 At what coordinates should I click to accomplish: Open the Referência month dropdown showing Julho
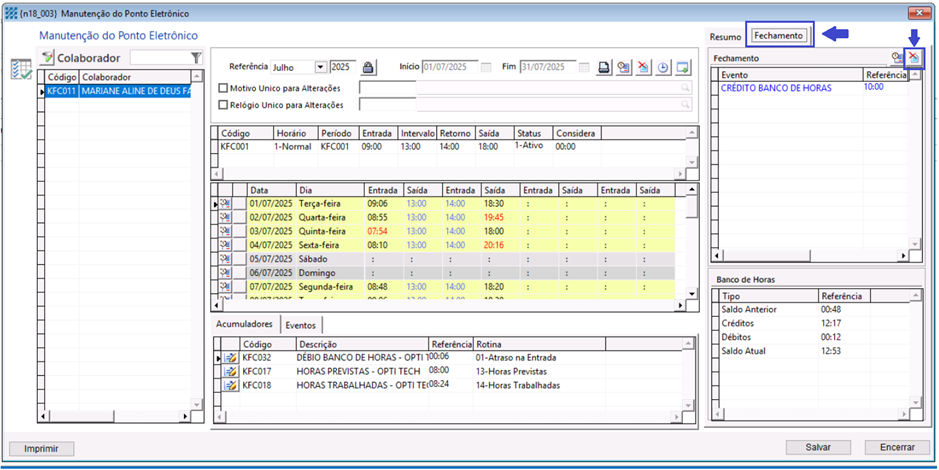click(x=320, y=67)
